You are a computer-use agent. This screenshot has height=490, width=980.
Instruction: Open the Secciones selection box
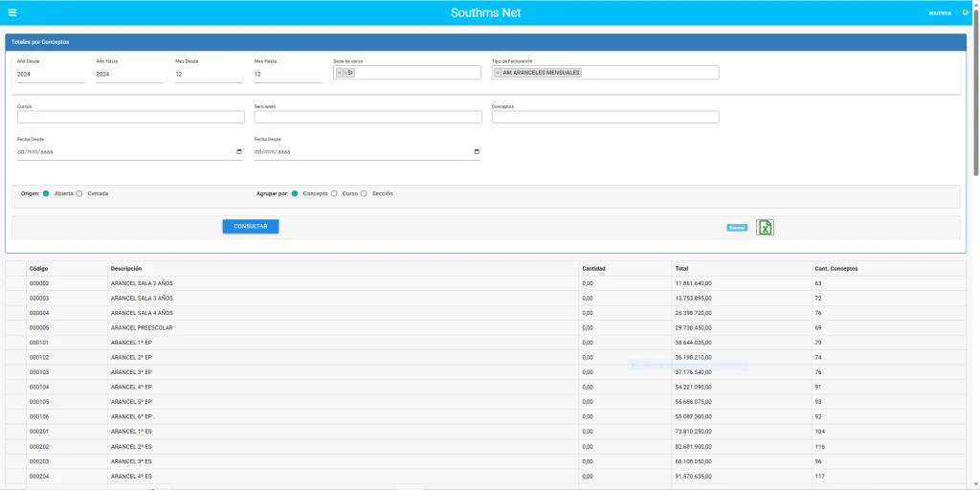(x=368, y=117)
